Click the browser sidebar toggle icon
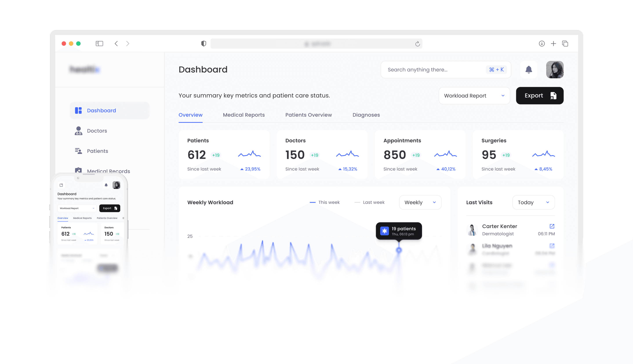633x364 pixels. point(99,44)
